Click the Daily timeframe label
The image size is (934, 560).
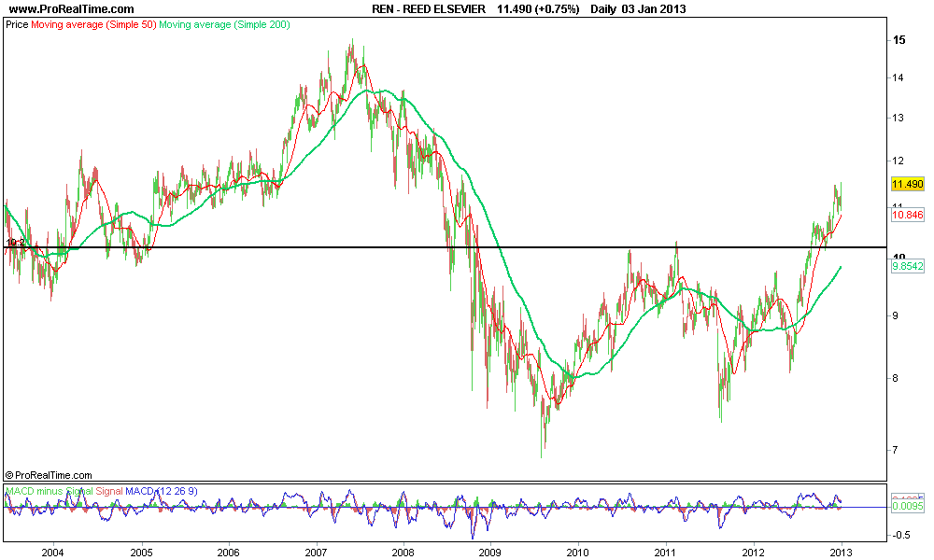[x=602, y=9]
